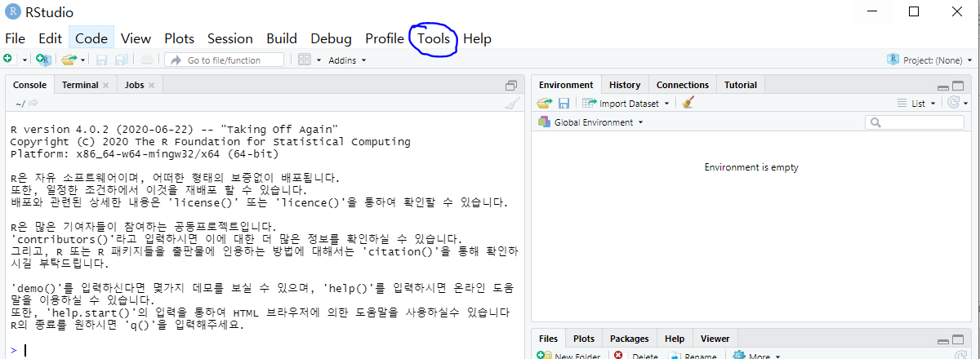Screen dimensions: 980x359
Task: Click the Go to file/function field
Action: coord(224,60)
